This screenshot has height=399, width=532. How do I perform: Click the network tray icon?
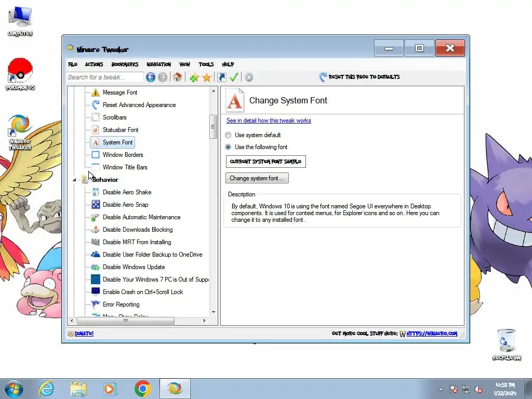click(466, 390)
